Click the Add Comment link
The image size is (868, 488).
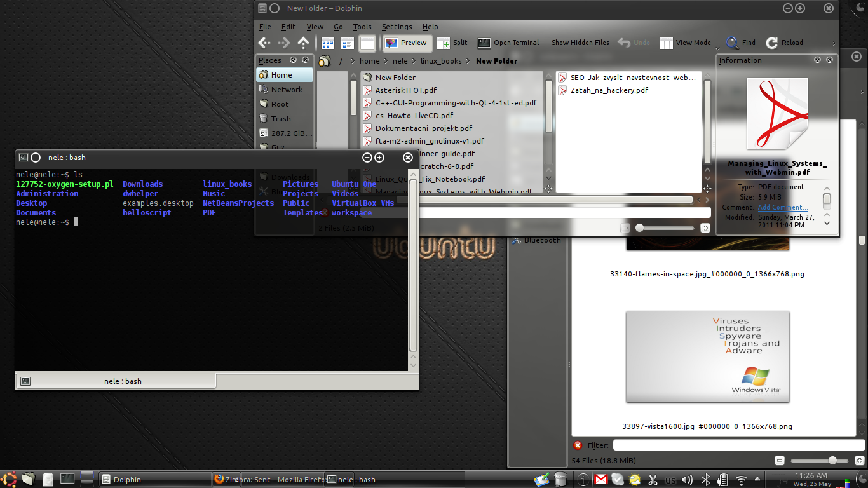point(783,207)
